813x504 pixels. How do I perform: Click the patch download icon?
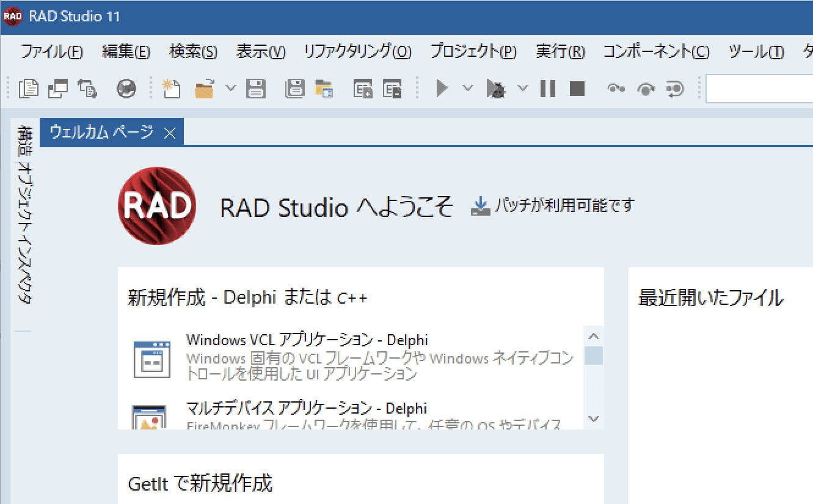tap(481, 206)
